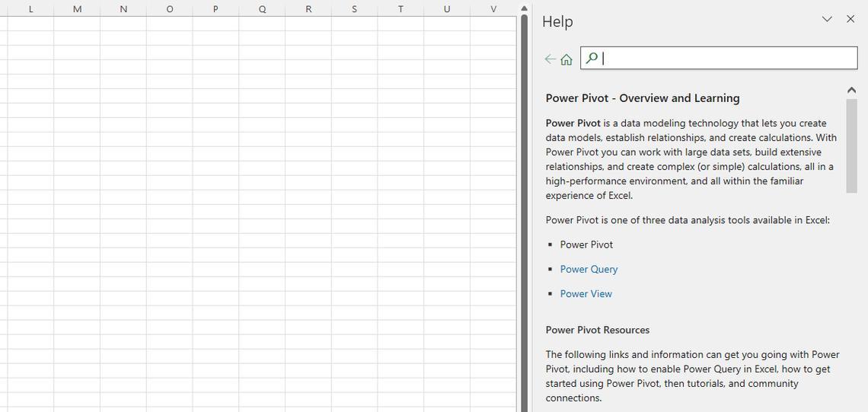The image size is (868, 412).
Task: Click in the Help search input box
Action: 719,58
